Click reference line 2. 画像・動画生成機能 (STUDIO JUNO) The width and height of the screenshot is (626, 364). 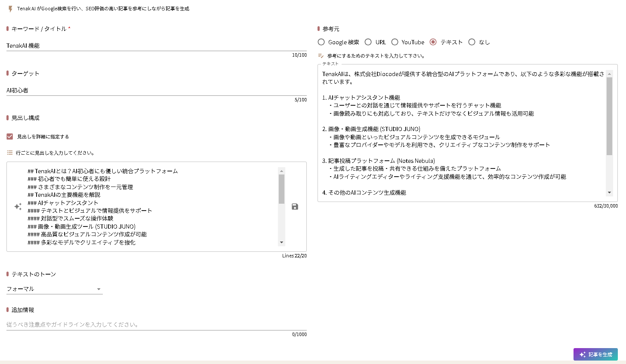pyautogui.click(x=371, y=129)
